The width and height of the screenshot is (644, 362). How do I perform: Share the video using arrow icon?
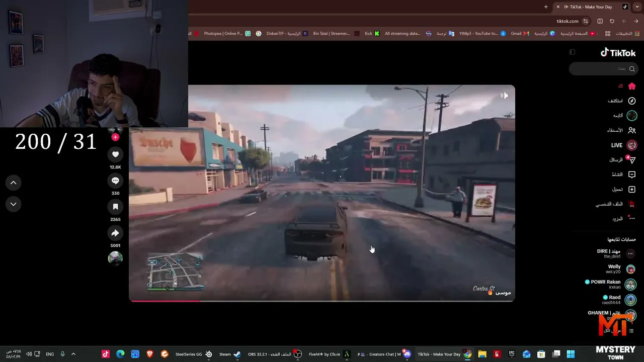tap(115, 233)
